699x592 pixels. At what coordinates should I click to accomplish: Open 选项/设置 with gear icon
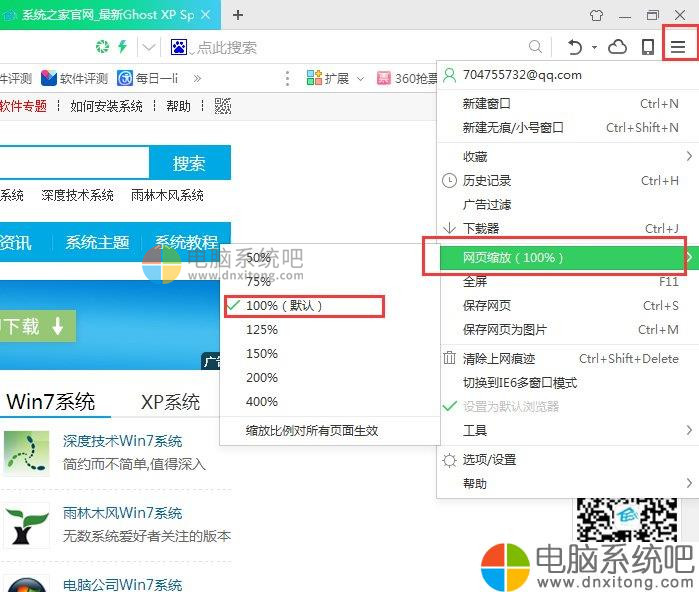pos(567,460)
